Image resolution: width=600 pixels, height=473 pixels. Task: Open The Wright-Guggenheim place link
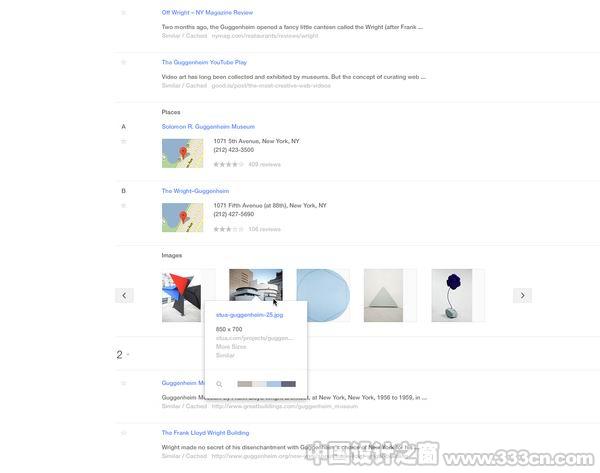click(195, 191)
